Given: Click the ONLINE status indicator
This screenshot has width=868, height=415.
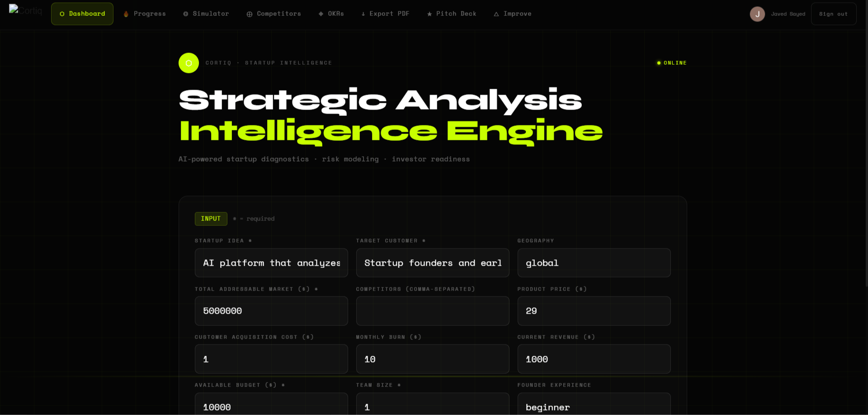Looking at the screenshot, I should (671, 63).
